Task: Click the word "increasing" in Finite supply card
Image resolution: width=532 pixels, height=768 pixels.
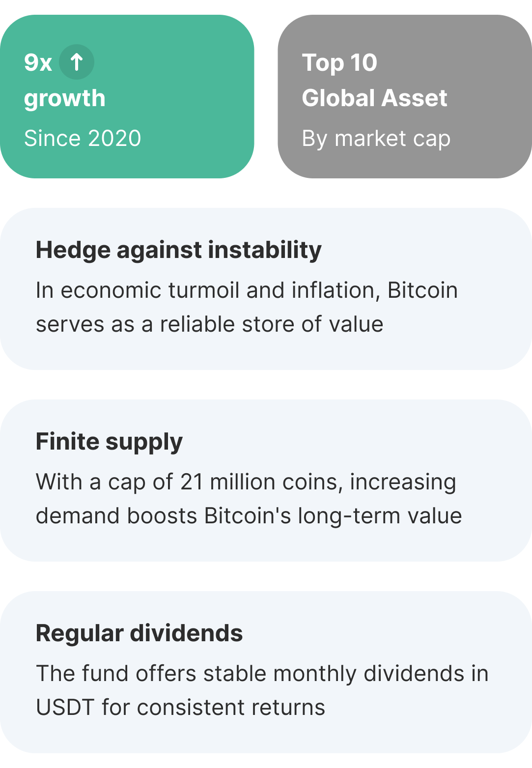Action: coord(403,482)
